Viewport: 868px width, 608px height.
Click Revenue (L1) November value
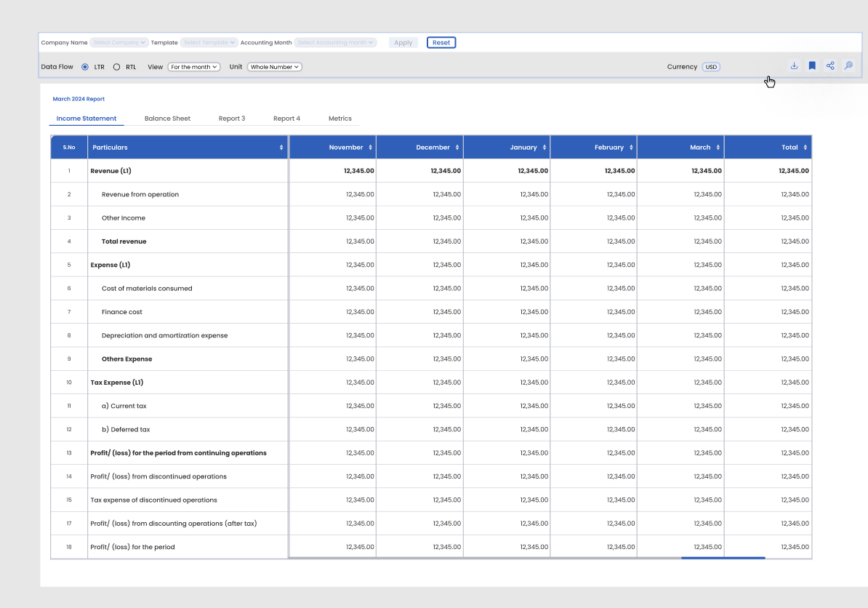[x=358, y=171]
